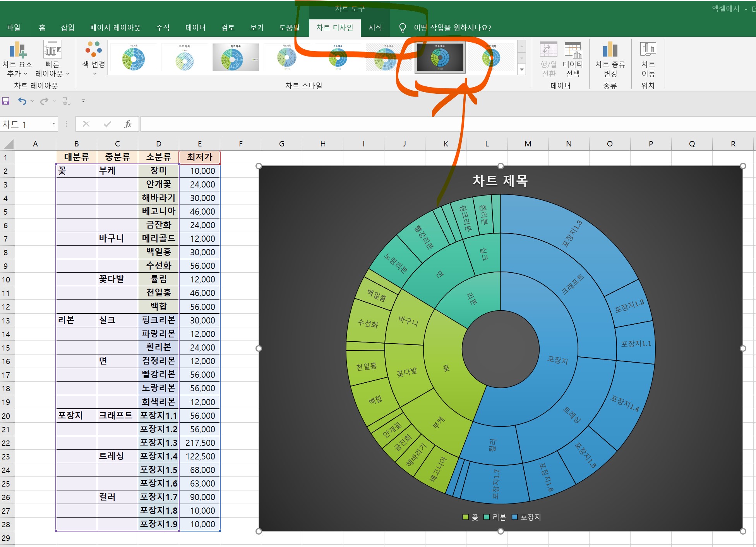The width and height of the screenshot is (756, 547).
Task: Click the Save icon in quick access toolbar
Action: (6, 101)
